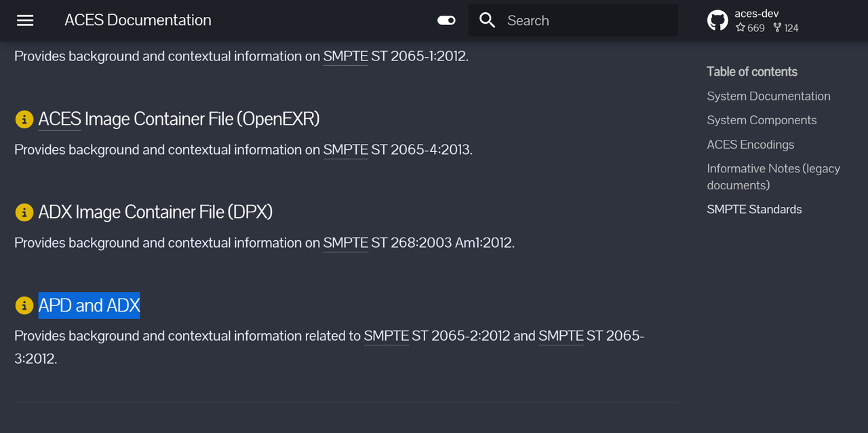Click info icon beside ACES Image Container File
Image resolution: width=868 pixels, height=433 pixels.
[24, 119]
